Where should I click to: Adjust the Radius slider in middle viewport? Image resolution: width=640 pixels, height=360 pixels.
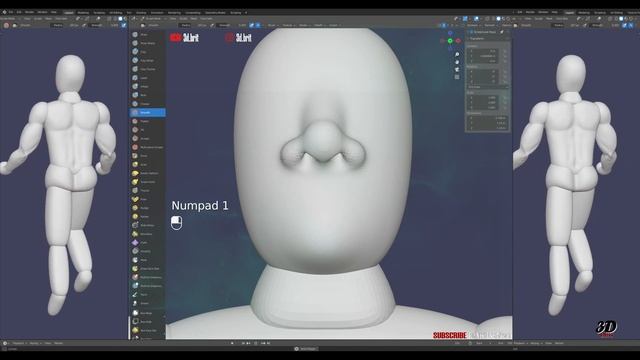coord(193,25)
